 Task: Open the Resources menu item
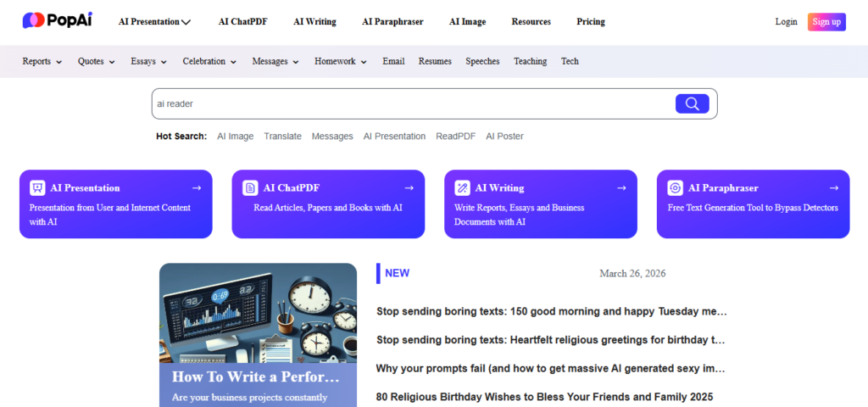click(531, 21)
